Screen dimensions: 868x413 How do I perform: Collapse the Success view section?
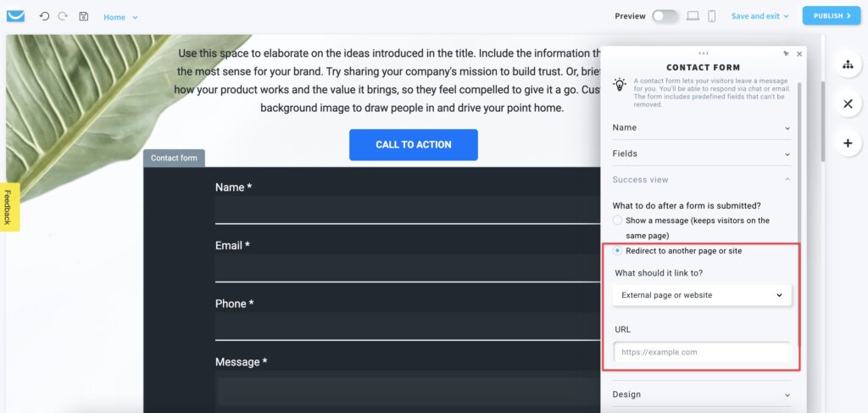point(701,180)
